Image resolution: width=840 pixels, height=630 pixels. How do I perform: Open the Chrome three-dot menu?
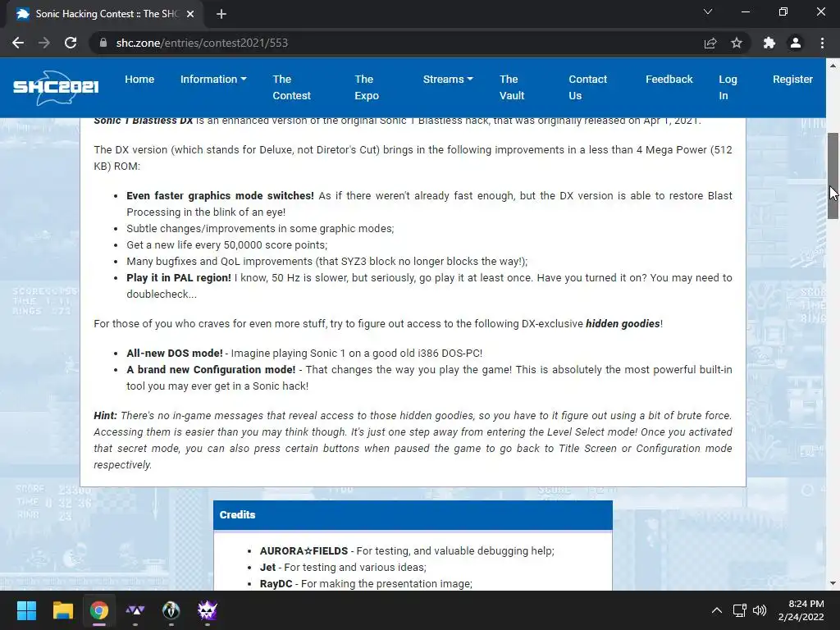click(x=822, y=43)
